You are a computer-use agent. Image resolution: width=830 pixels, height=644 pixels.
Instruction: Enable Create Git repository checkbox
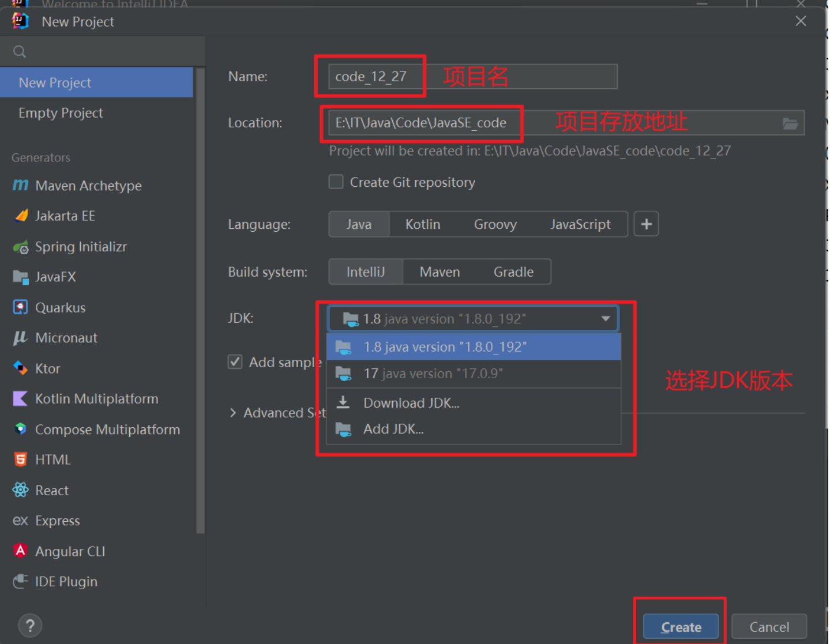pos(336,182)
